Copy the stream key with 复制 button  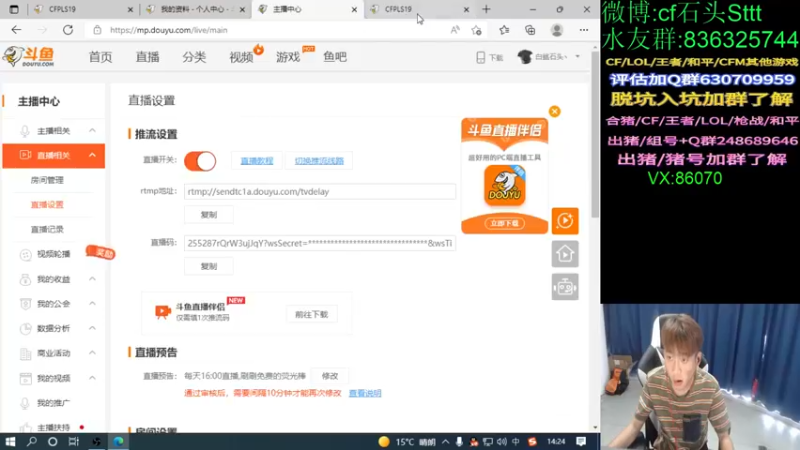point(209,266)
